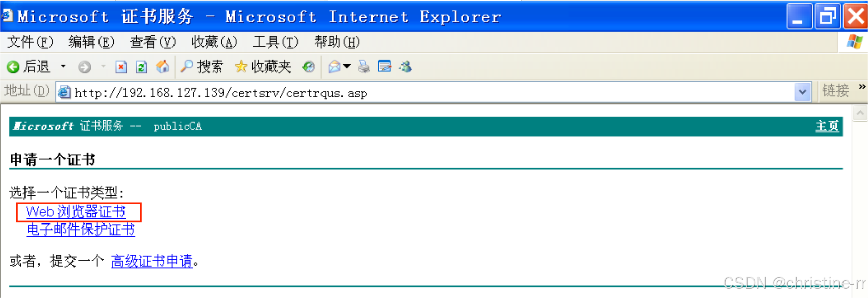Click the page icon in address bar

pyautogui.click(x=64, y=93)
